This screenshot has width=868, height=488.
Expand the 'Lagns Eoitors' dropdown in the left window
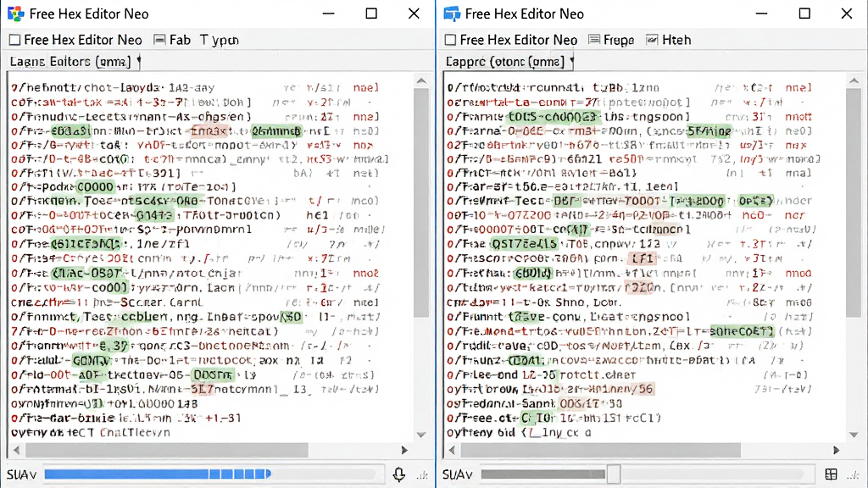coord(139,61)
